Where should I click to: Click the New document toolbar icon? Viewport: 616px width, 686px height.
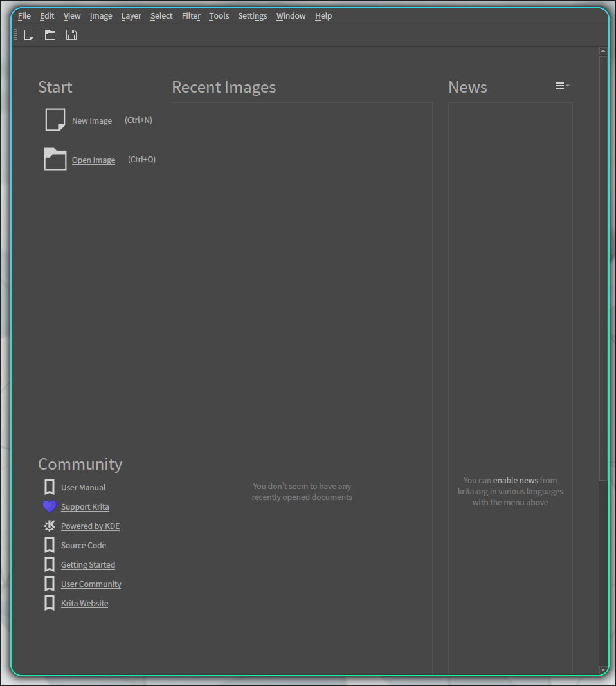point(29,35)
